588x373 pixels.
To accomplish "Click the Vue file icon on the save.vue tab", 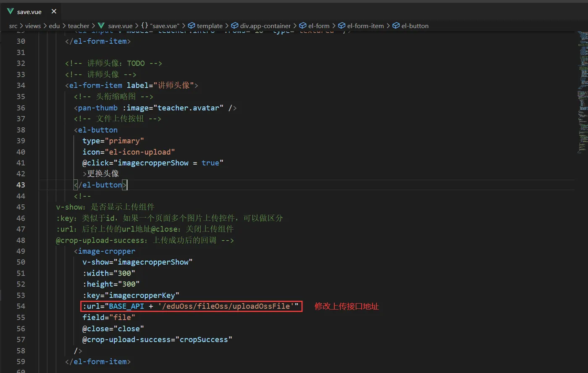I will tap(10, 11).
